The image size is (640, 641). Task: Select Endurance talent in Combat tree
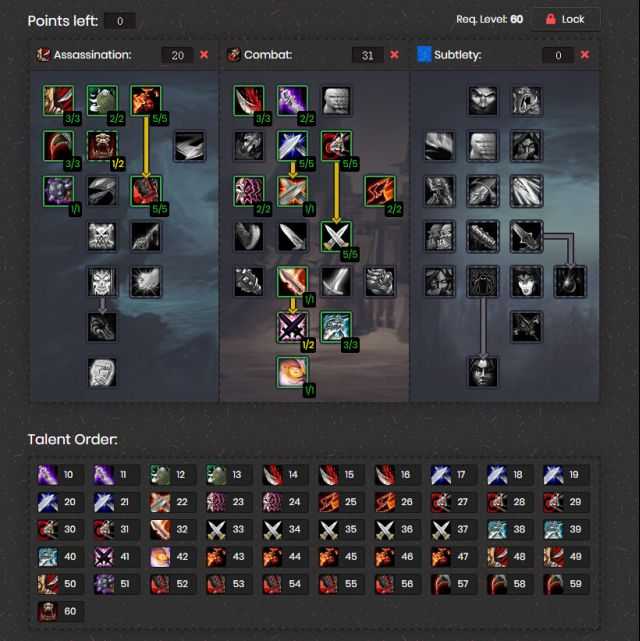249,191
